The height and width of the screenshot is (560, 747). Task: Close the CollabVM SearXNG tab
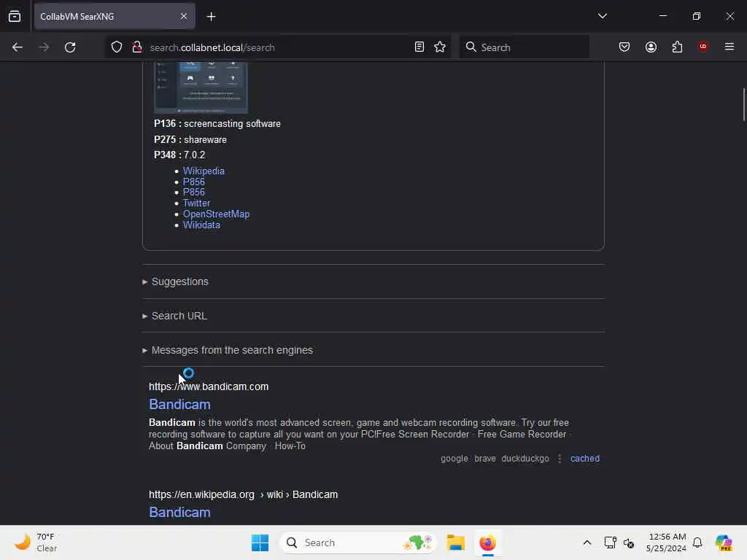point(184,16)
